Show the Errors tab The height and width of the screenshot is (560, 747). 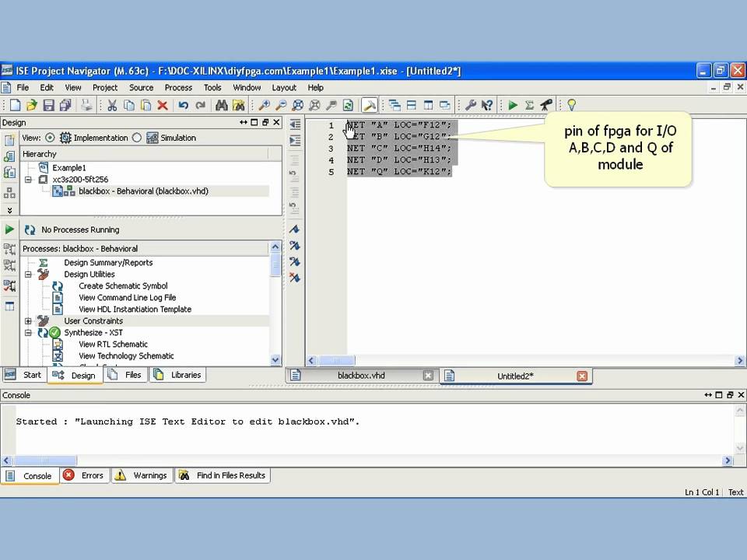point(84,475)
